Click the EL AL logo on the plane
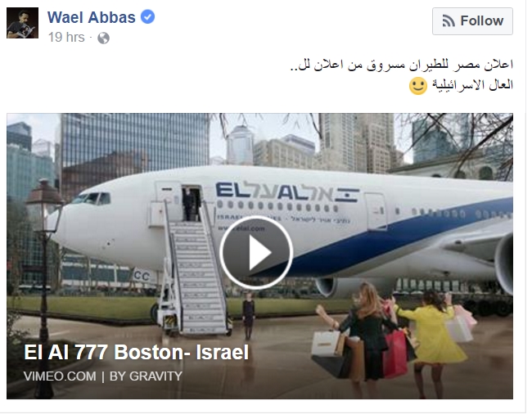The width and height of the screenshot is (532, 419). [287, 192]
